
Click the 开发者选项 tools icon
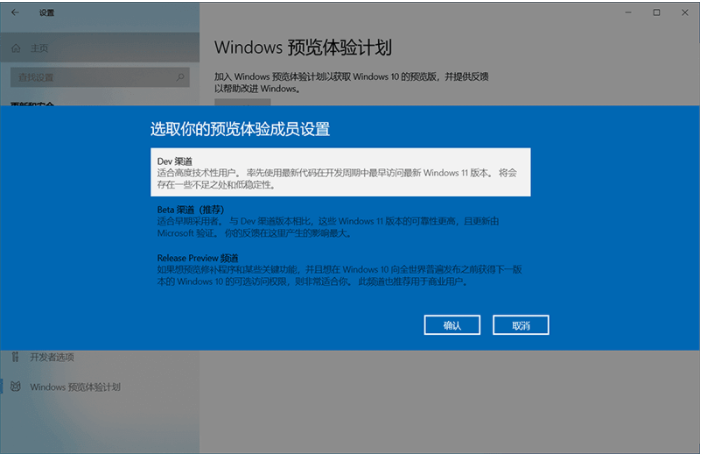pyautogui.click(x=16, y=357)
